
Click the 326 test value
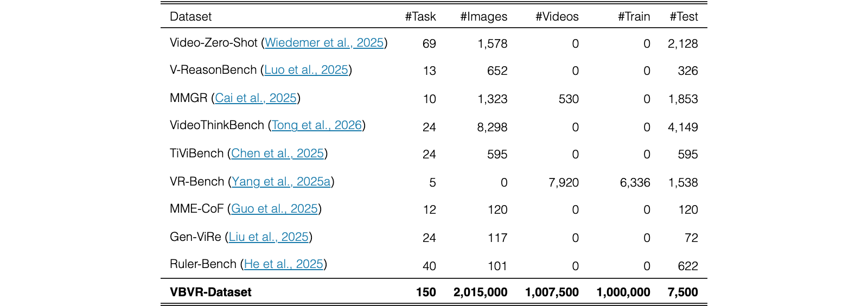pos(688,71)
